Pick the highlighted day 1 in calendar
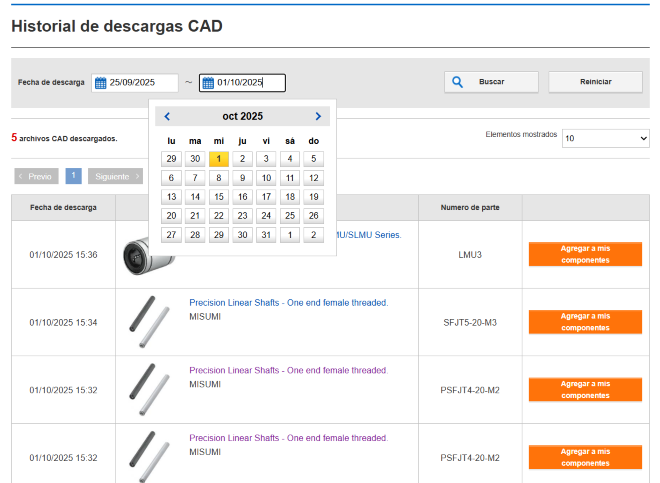Image resolution: width=660 pixels, height=483 pixels. [219, 159]
